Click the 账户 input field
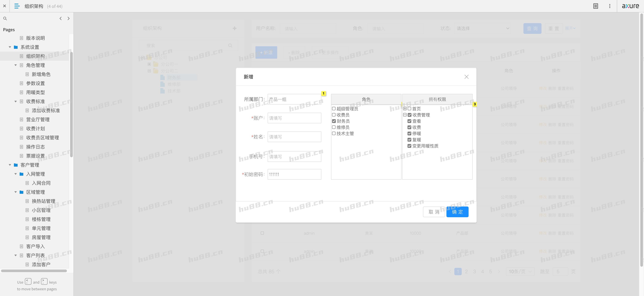644x296 pixels. coord(294,118)
